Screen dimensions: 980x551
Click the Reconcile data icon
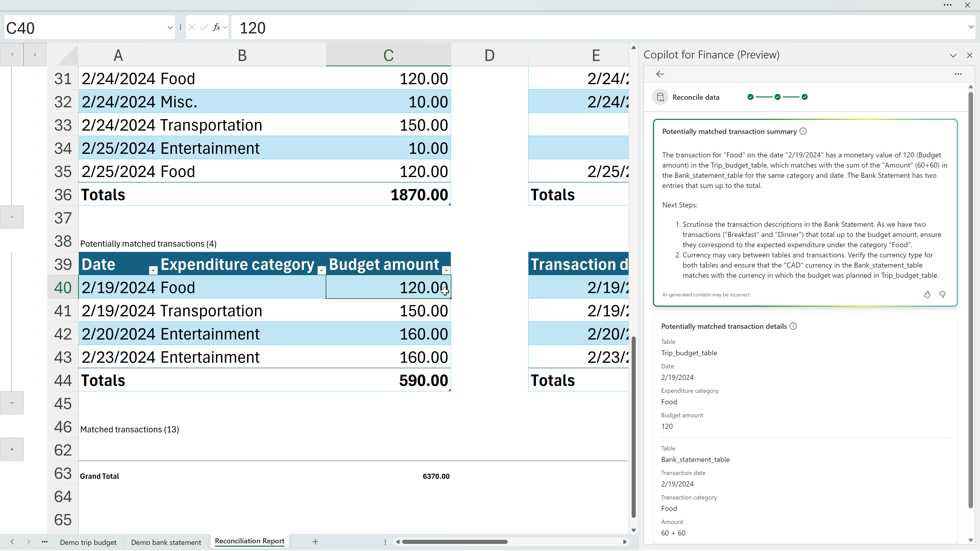(x=660, y=97)
